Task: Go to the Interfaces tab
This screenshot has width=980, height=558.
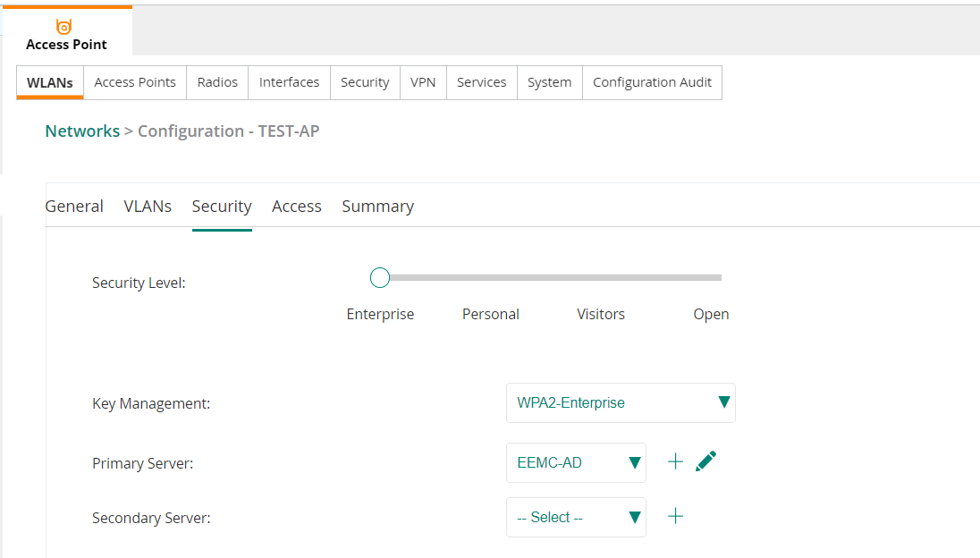Action: click(x=289, y=82)
